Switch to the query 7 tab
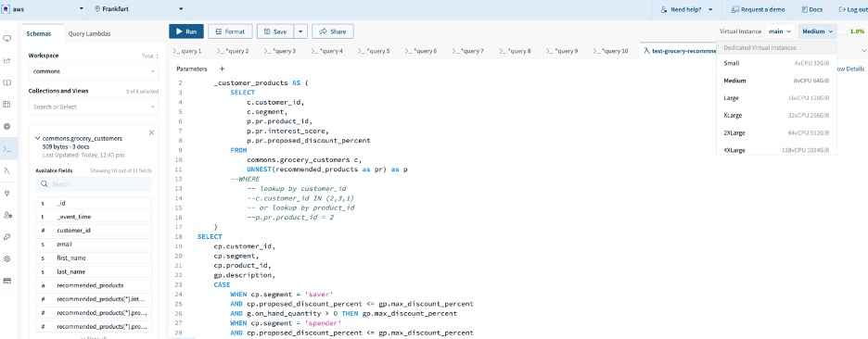 point(468,51)
